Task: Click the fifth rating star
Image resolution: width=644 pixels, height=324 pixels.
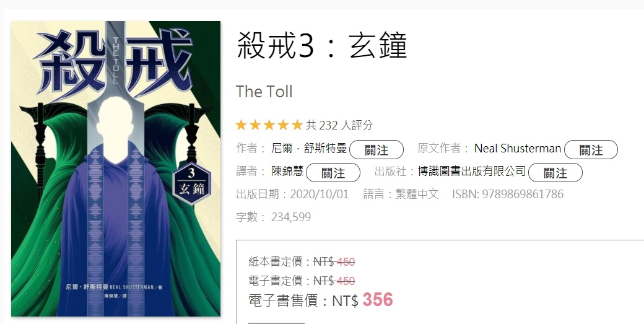Action: 297,125
